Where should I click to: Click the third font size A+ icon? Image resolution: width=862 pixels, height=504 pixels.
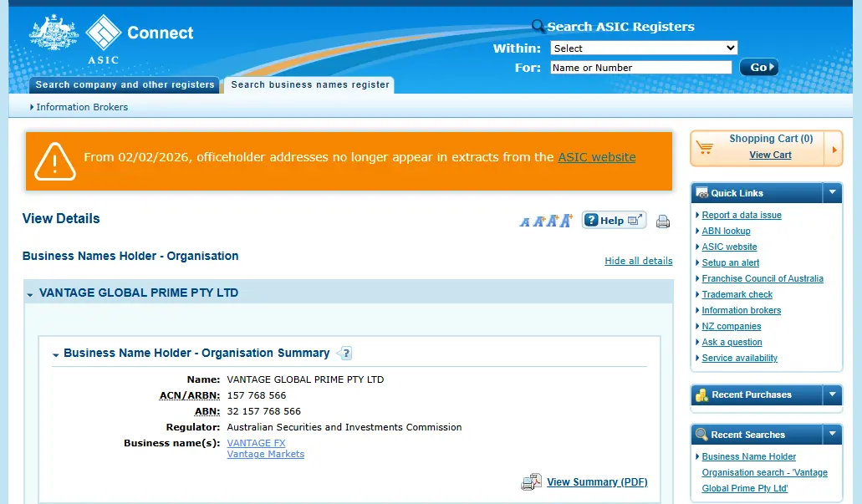553,221
